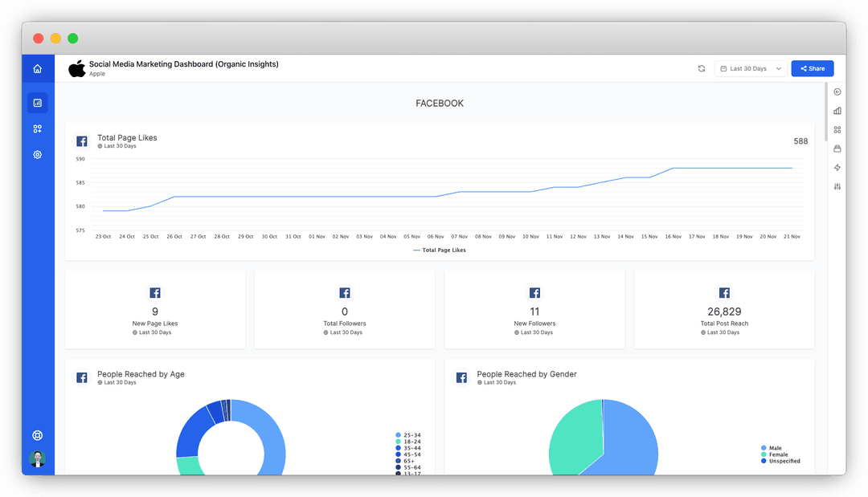Collapse the right panel arrow icon
The width and height of the screenshot is (868, 497).
point(837,92)
